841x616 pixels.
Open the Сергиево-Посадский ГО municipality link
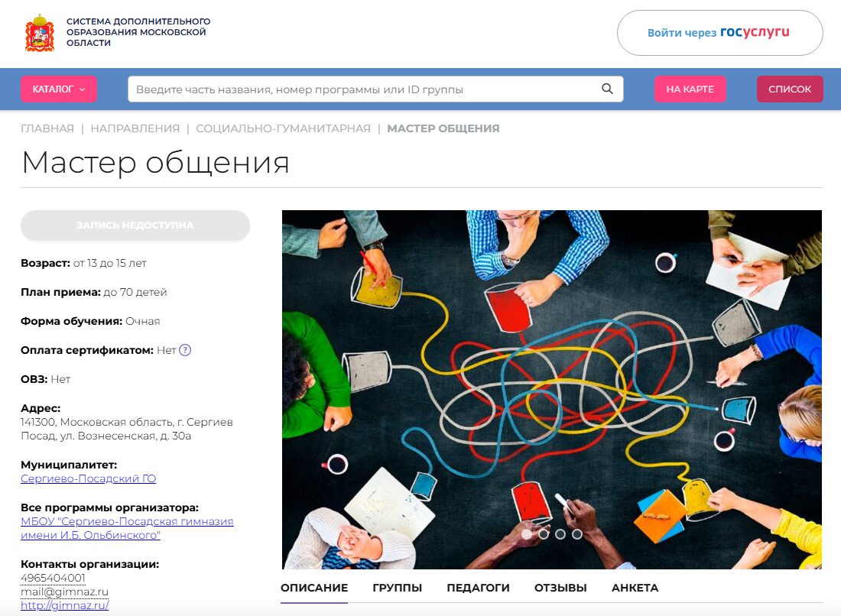point(88,478)
